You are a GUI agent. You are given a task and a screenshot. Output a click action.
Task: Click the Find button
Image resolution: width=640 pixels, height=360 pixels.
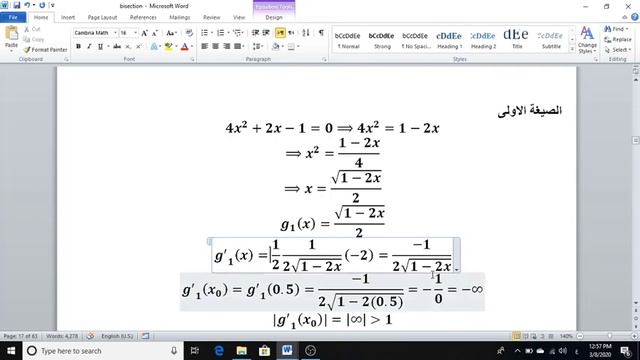pyautogui.click(x=617, y=29)
